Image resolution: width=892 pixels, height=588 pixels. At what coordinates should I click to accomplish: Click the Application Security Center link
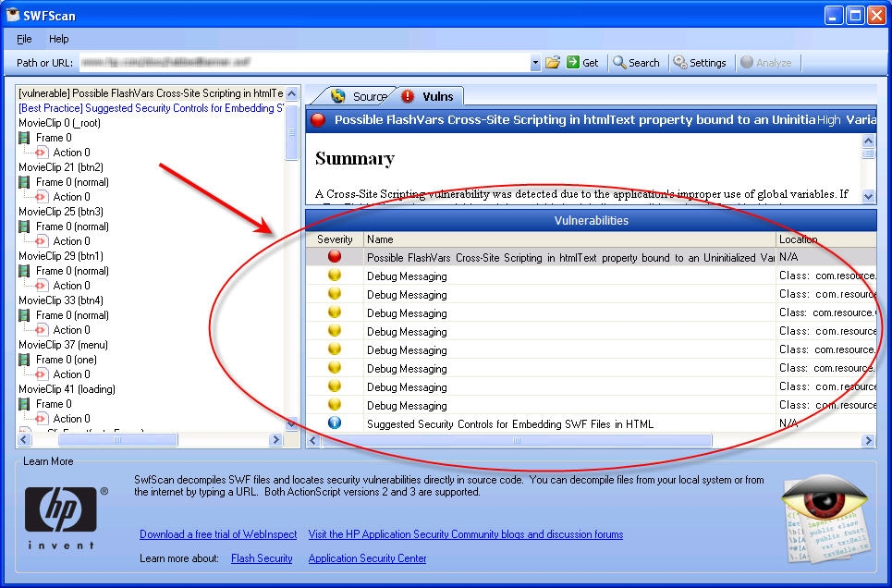[x=367, y=558]
